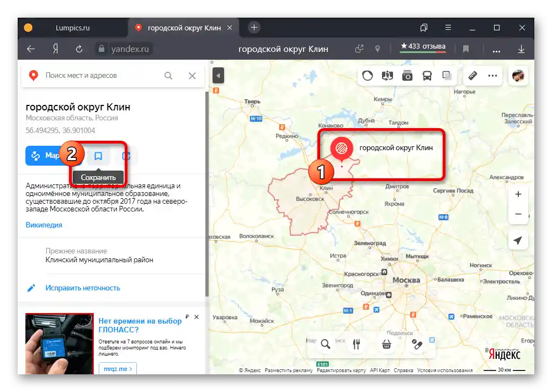Switch to the Lumpics.ru tab
552x392 pixels.
tap(73, 28)
